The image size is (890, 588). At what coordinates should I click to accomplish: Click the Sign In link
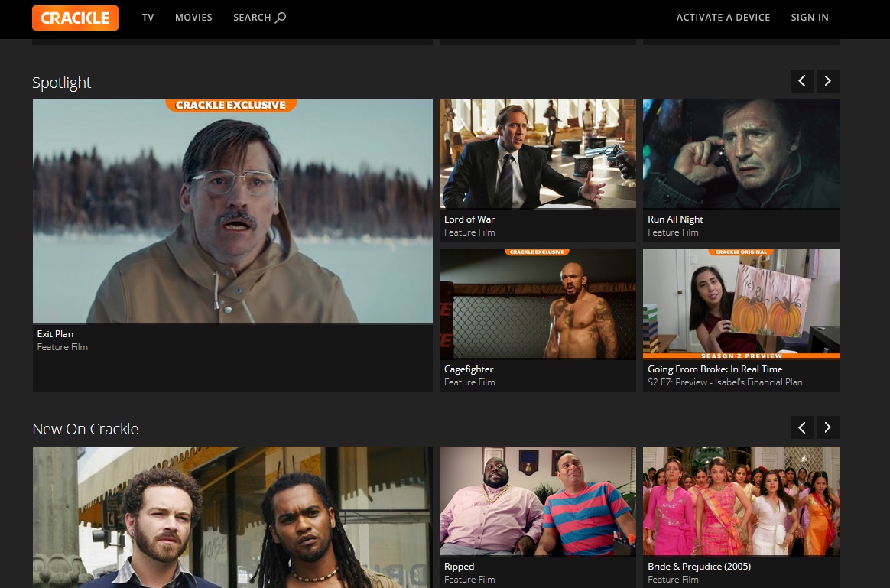[x=809, y=18]
